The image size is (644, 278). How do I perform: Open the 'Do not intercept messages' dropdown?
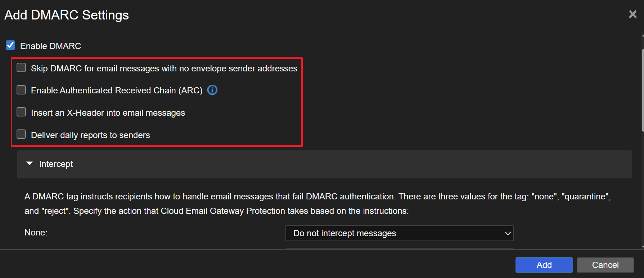click(399, 233)
